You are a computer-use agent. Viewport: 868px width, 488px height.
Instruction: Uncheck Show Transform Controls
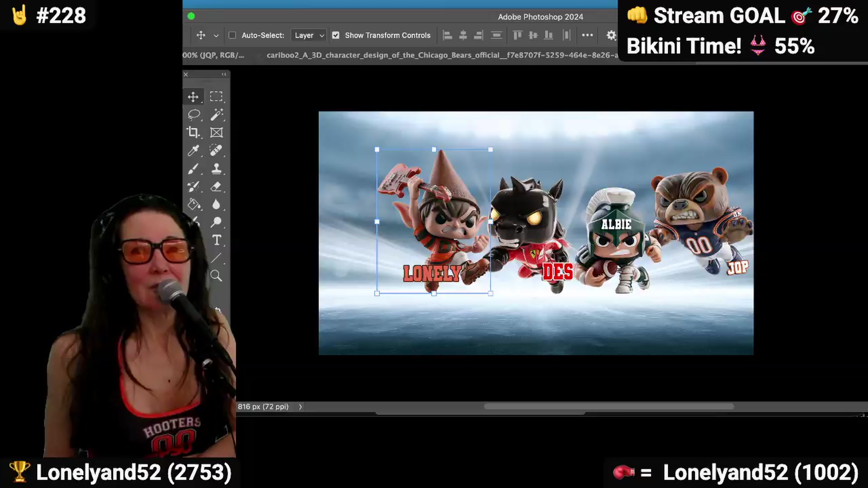pyautogui.click(x=335, y=35)
